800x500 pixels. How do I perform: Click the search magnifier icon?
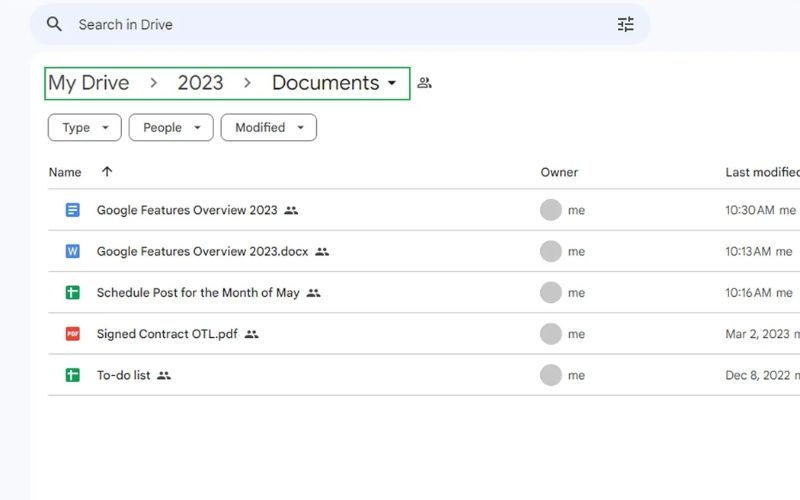coord(54,24)
